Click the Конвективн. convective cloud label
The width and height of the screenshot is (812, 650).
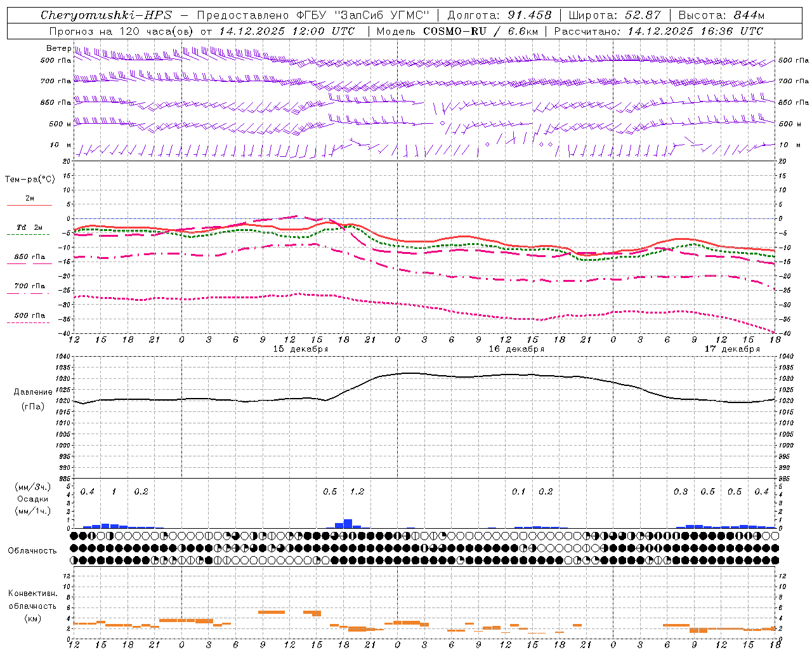click(32, 594)
